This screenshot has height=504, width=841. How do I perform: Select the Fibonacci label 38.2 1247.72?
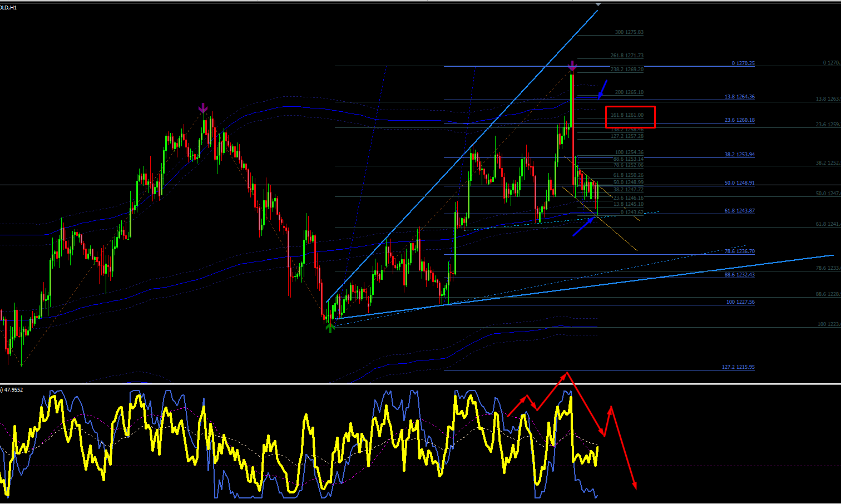click(x=628, y=190)
